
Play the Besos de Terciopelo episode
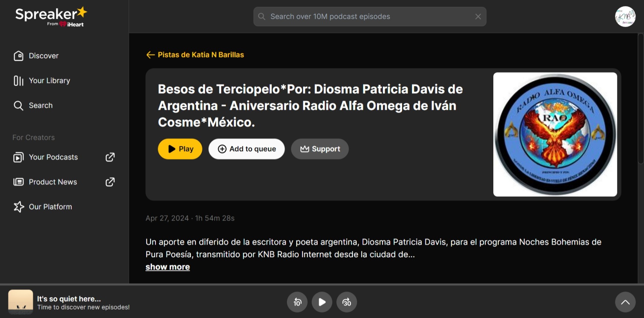[x=180, y=149]
